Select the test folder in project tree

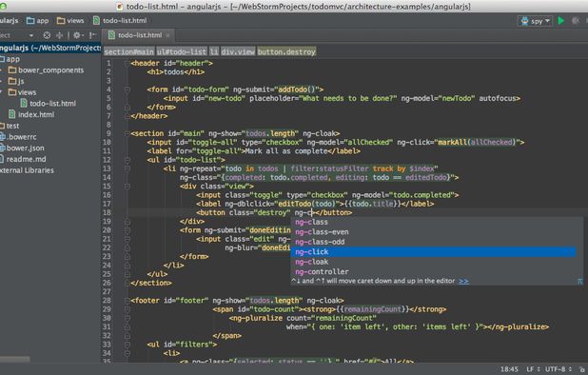pos(10,126)
